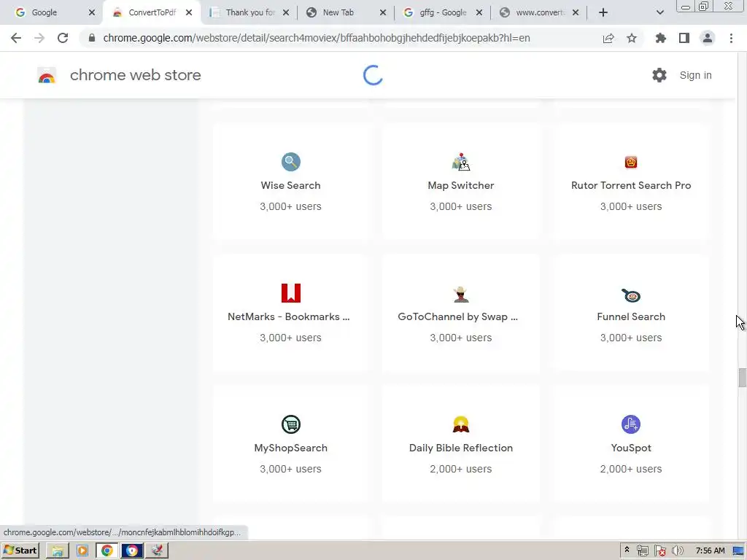The image size is (747, 560).
Task: Open the Rutor Torrent Search Pro icon
Action: (x=631, y=163)
